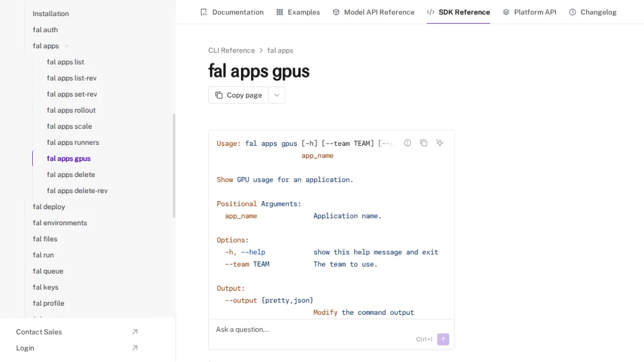Screen dimensions: 644x362
Task: Click the Contact Sales external arrow icon
Action: [135, 332]
